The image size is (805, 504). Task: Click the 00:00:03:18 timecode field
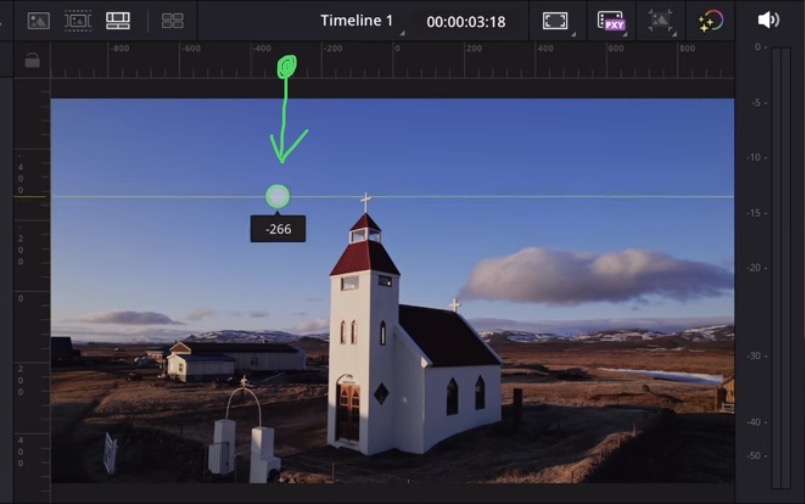[466, 22]
